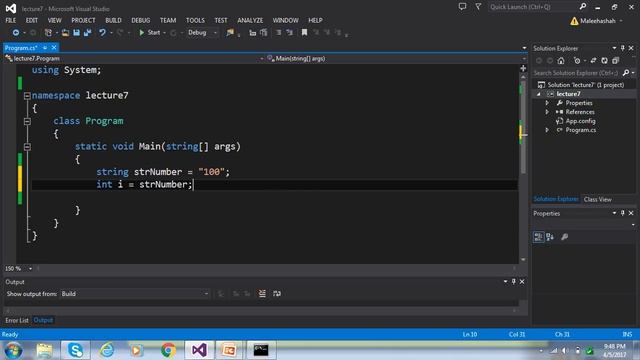Click the increase indent toolbar icon
Screen dimensions: 640x360
(264, 33)
